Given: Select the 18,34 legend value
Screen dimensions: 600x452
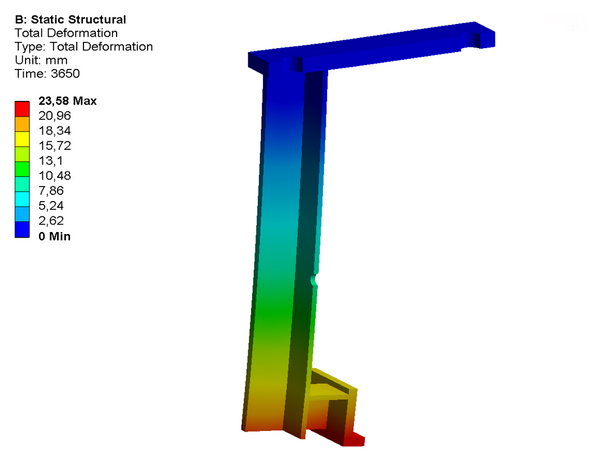Looking at the screenshot, I should pyautogui.click(x=54, y=131).
